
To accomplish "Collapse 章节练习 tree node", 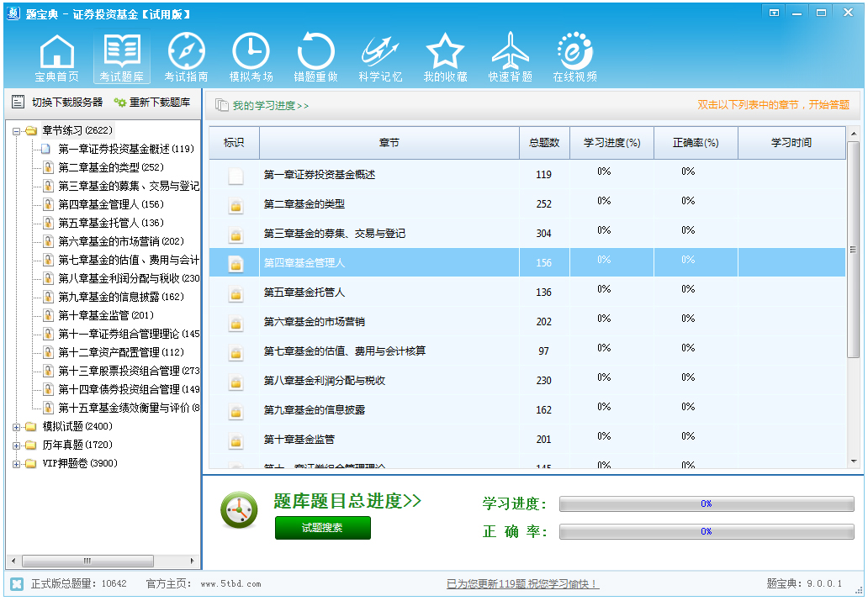I will pyautogui.click(x=17, y=131).
